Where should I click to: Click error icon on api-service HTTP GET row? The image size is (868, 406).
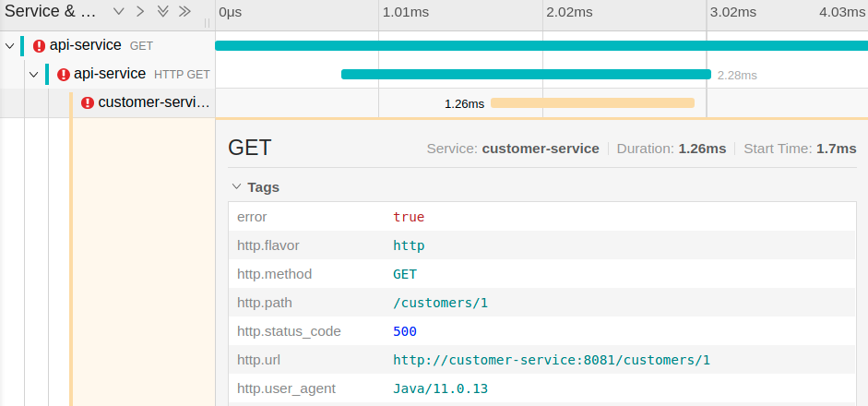[64, 74]
